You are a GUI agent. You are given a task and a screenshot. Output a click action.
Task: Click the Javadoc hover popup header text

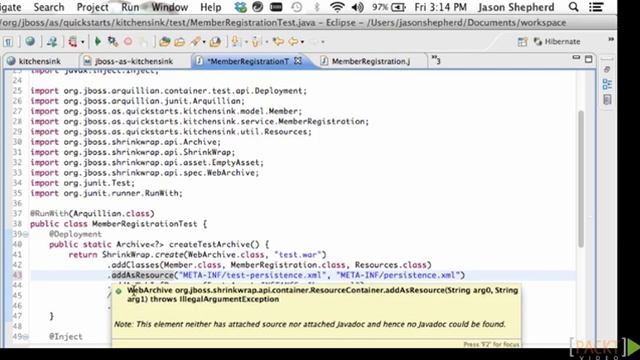tap(322, 295)
